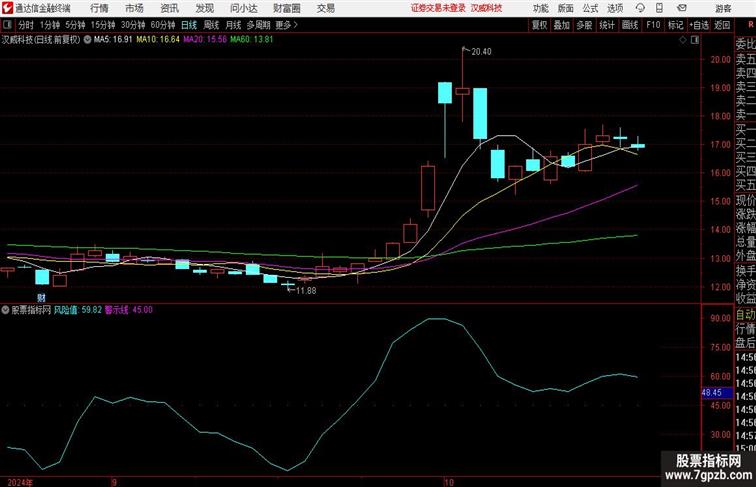Image resolution: width=756 pixels, height=487 pixels.
Task: Switch to the 月线 monthly tab
Action: coord(233,25)
